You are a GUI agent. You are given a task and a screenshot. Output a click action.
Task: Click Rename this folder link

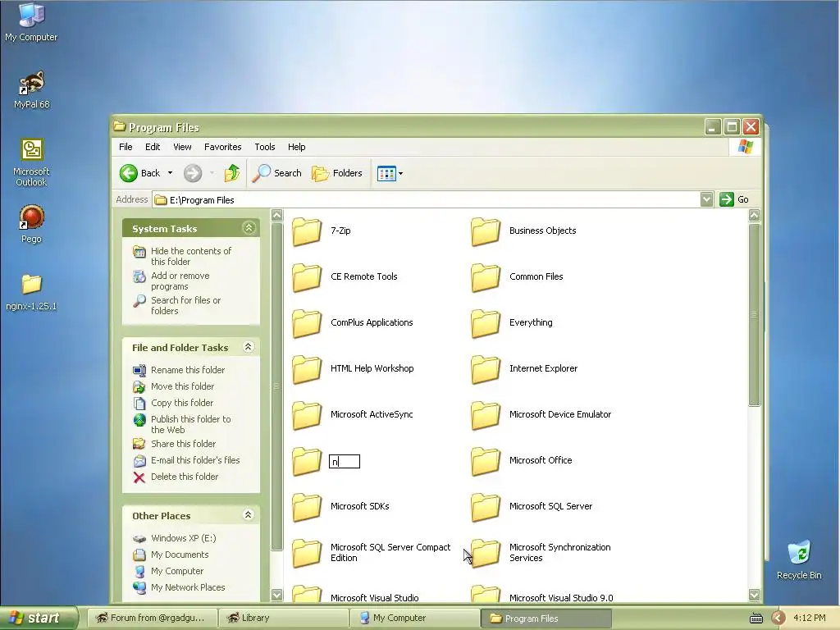tap(188, 370)
